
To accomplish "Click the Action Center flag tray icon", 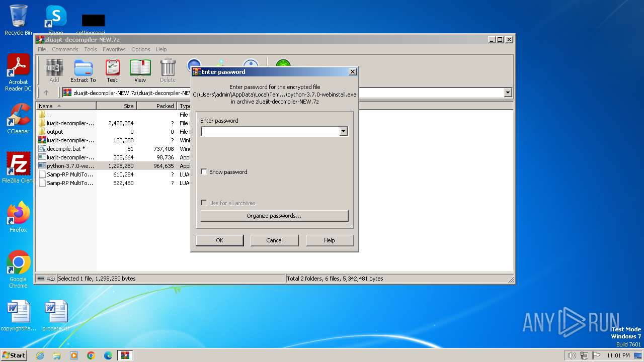I will pos(596,355).
